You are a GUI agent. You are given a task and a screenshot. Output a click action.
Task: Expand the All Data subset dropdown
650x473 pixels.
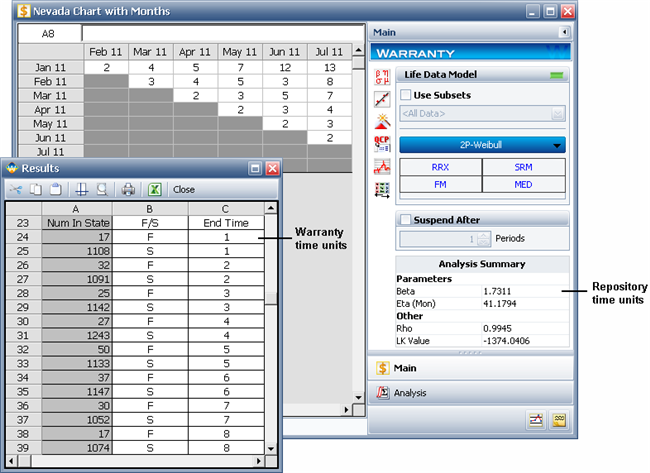coord(558,114)
